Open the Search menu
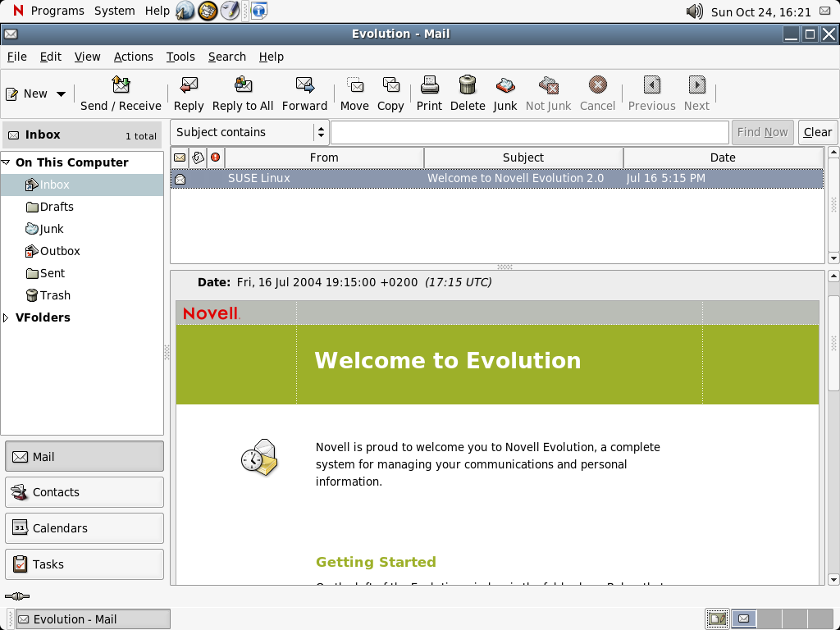Viewport: 840px width, 630px height. tap(227, 57)
